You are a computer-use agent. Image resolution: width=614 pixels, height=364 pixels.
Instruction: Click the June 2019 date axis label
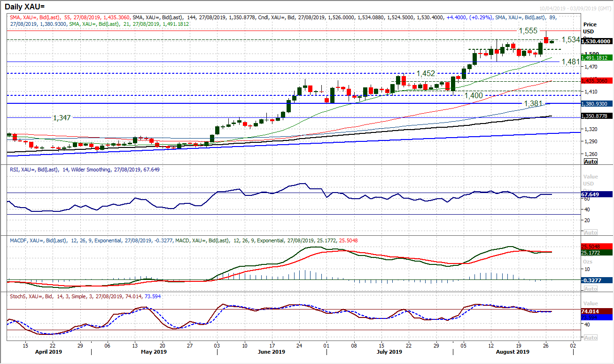[x=272, y=351]
